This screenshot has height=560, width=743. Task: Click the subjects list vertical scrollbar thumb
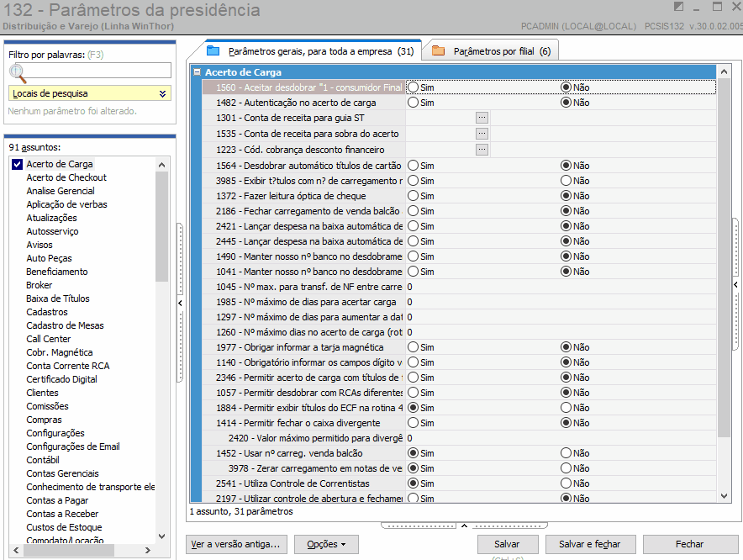tap(161, 227)
